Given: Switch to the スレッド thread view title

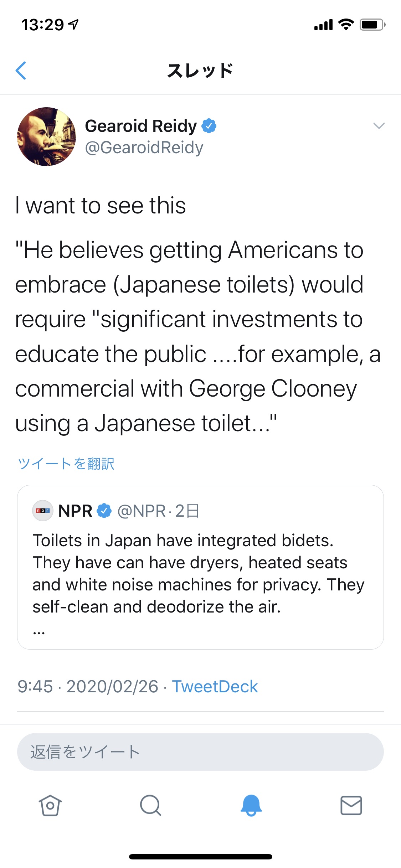Looking at the screenshot, I should point(200,70).
